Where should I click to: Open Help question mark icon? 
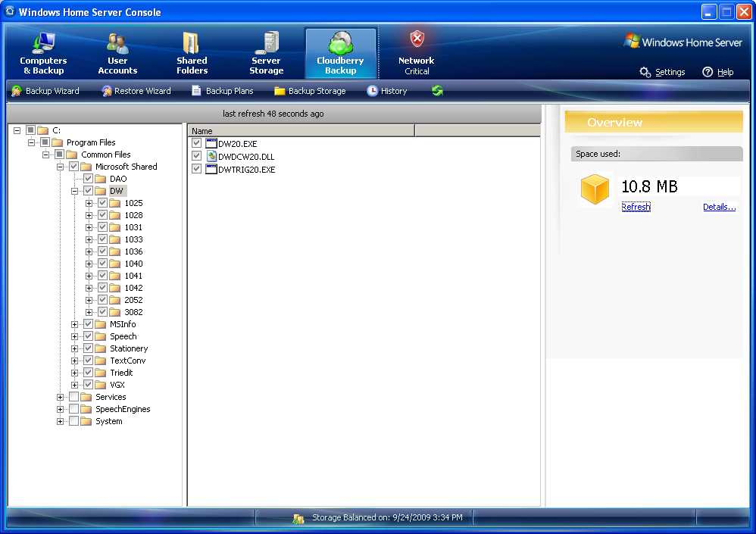708,72
